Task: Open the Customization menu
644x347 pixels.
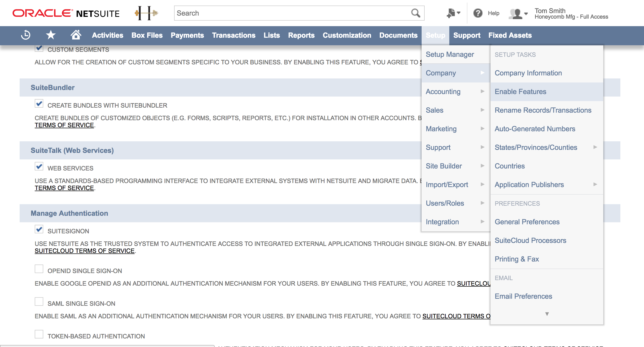Action: (x=347, y=35)
